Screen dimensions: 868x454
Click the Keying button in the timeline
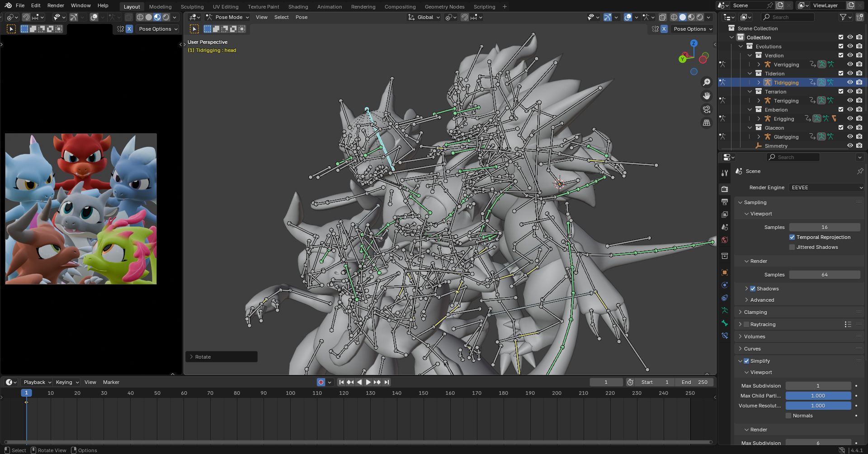tap(66, 382)
